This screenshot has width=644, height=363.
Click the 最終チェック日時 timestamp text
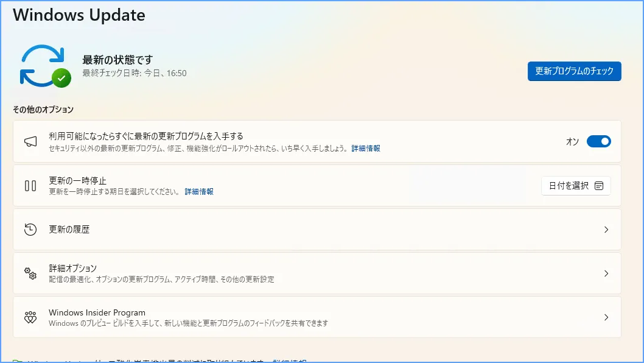[x=135, y=73]
